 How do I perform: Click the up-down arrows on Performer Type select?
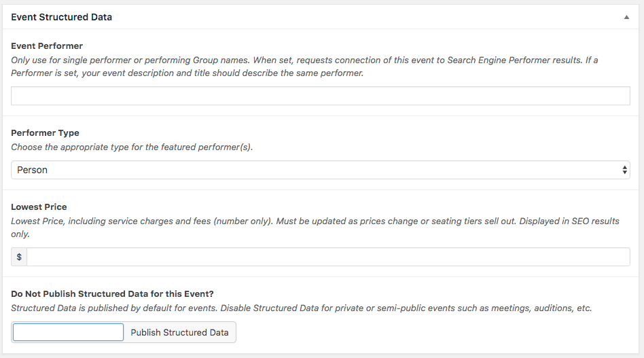pos(624,170)
